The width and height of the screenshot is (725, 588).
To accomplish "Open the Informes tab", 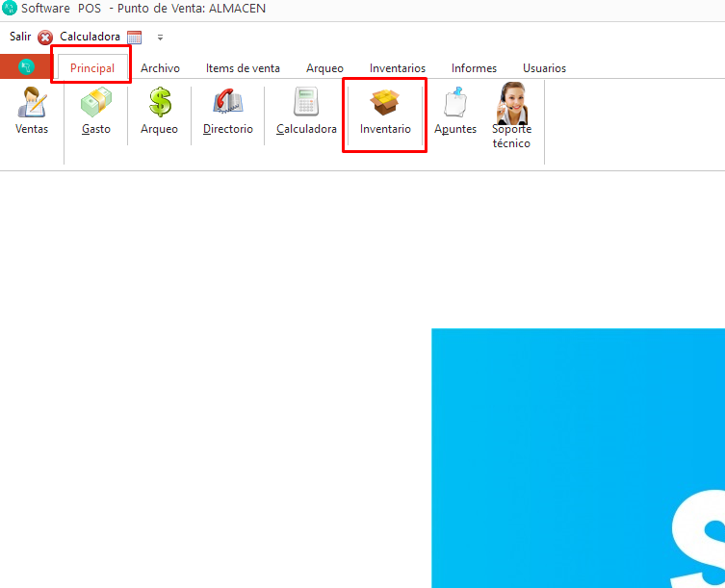I will coord(474,68).
